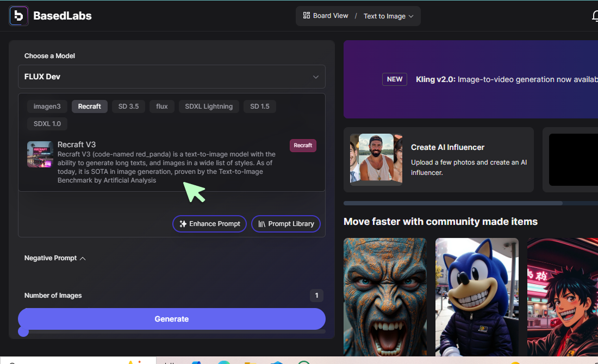Click Move faster with community heading
This screenshot has height=364, width=598.
click(x=440, y=222)
